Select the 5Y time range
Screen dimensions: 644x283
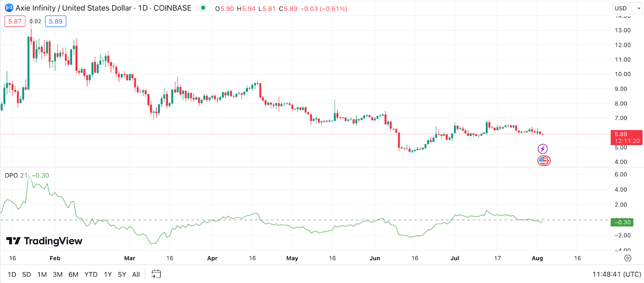click(122, 275)
